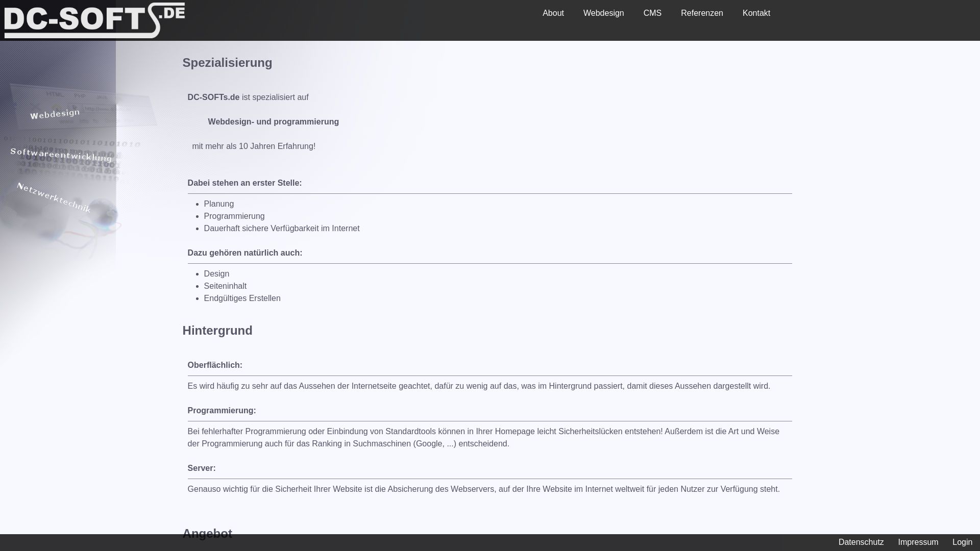Click the Login link in footer

point(962,542)
